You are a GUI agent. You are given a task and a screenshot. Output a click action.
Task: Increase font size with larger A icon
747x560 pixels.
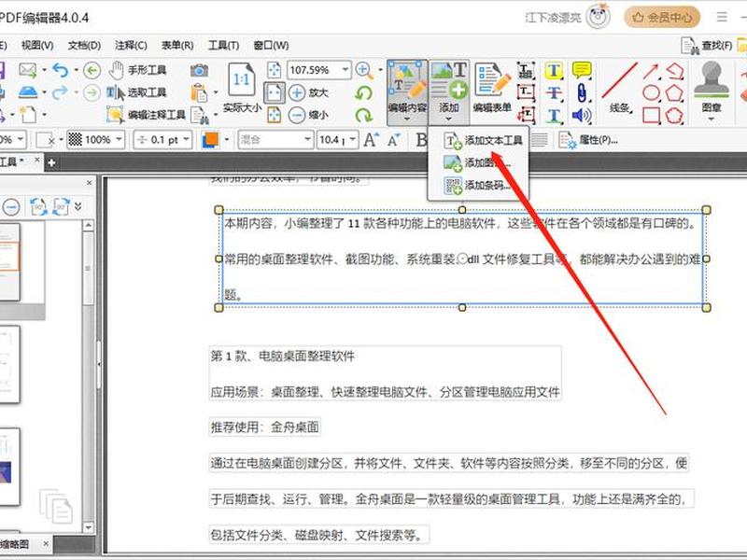(x=371, y=139)
